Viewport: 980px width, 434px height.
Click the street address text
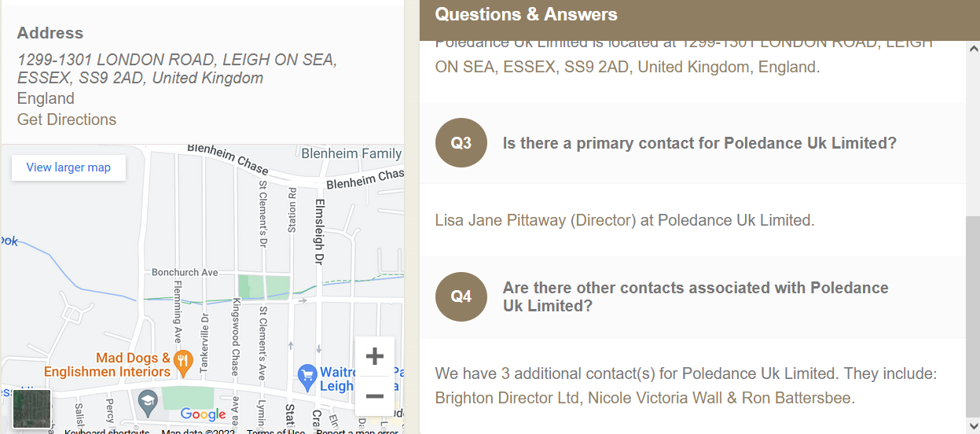coord(178,68)
